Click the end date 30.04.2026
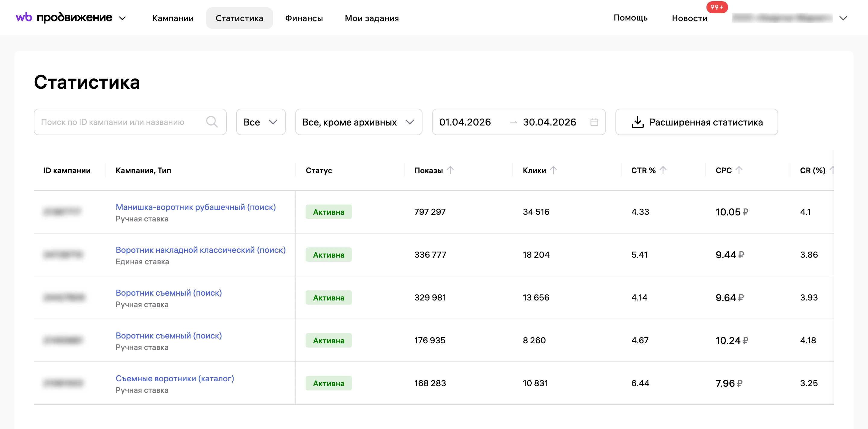Viewport: 868px width, 429px height. point(549,122)
